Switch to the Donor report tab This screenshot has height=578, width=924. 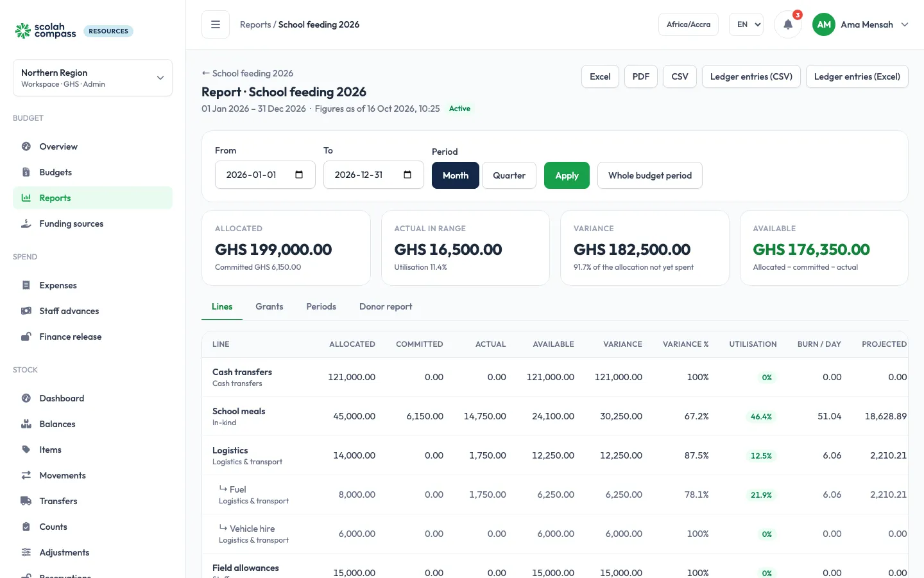tap(386, 306)
